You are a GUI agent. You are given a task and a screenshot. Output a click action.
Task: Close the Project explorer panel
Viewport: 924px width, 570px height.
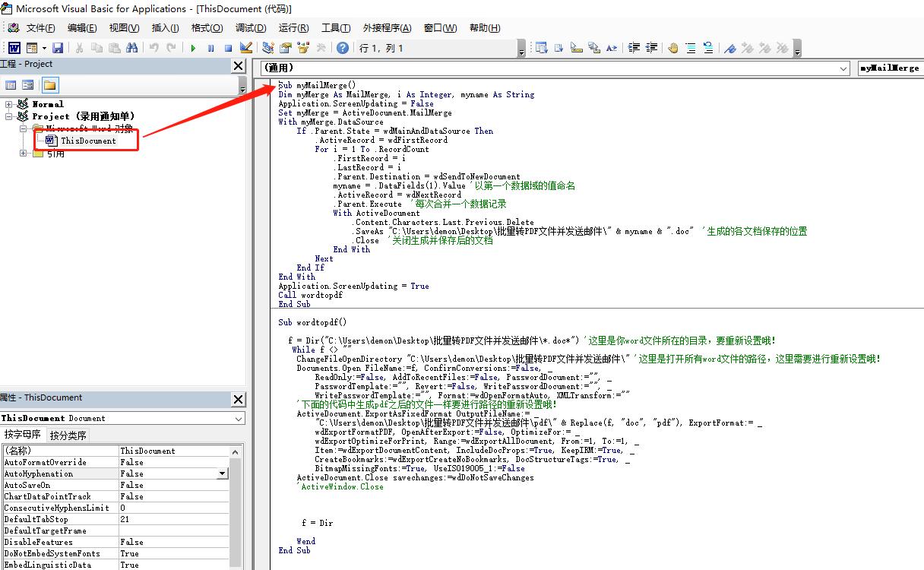238,65
